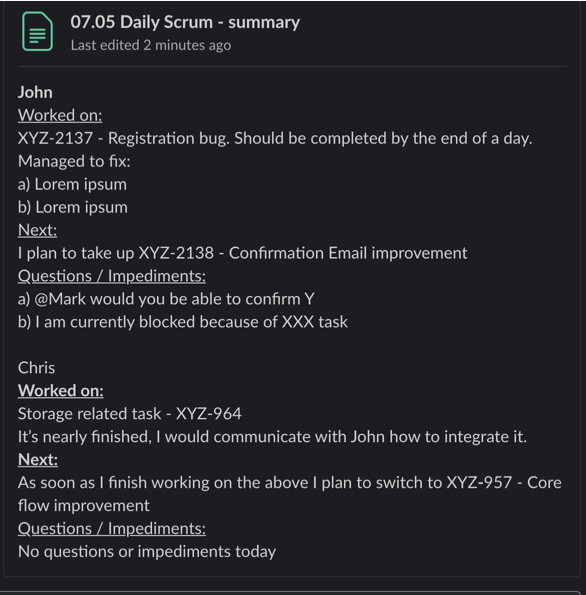Click Chris's bold 'Worked on:' heading
586x595 pixels.
click(x=61, y=391)
